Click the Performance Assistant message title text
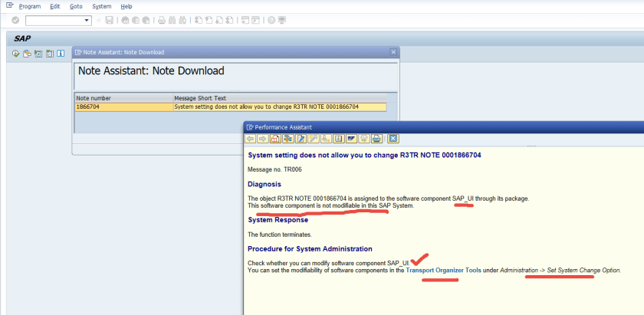 coord(365,156)
